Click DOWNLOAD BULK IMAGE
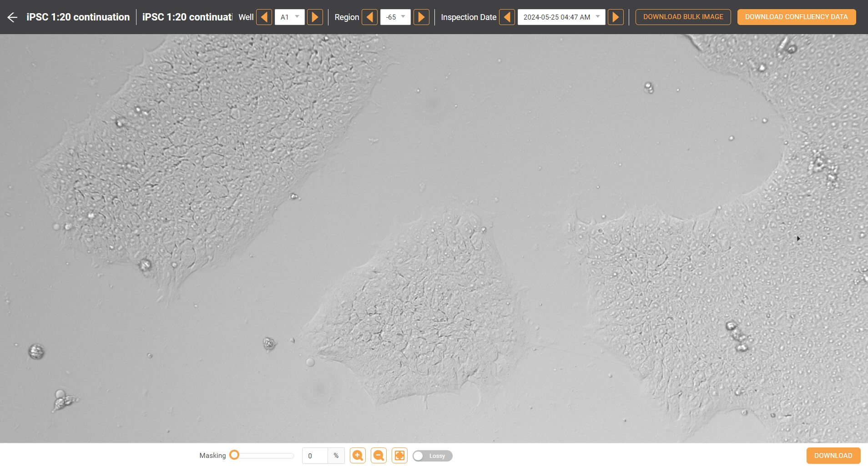The image size is (868, 467). point(683,17)
